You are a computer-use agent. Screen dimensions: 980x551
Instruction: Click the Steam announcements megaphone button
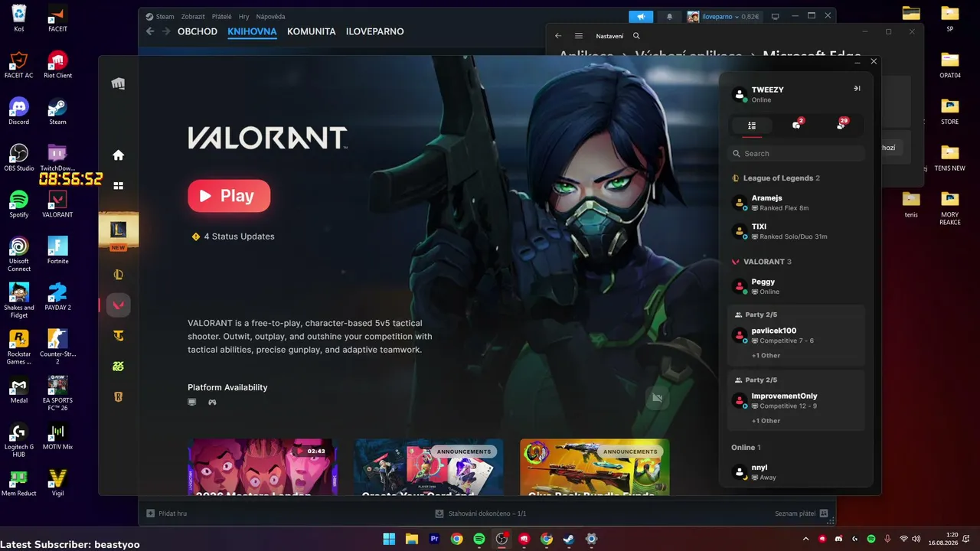tap(641, 16)
